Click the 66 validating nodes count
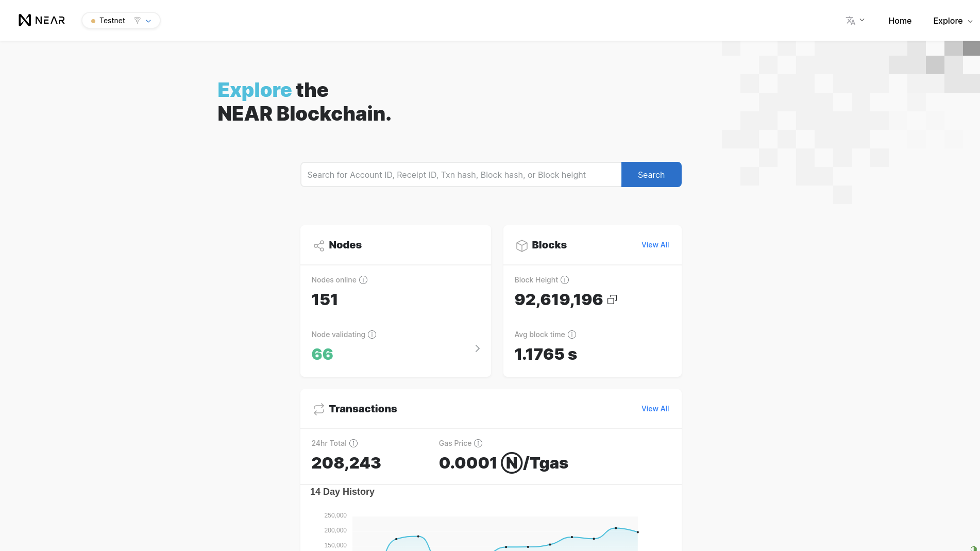The height and width of the screenshot is (551, 980). 323,354
